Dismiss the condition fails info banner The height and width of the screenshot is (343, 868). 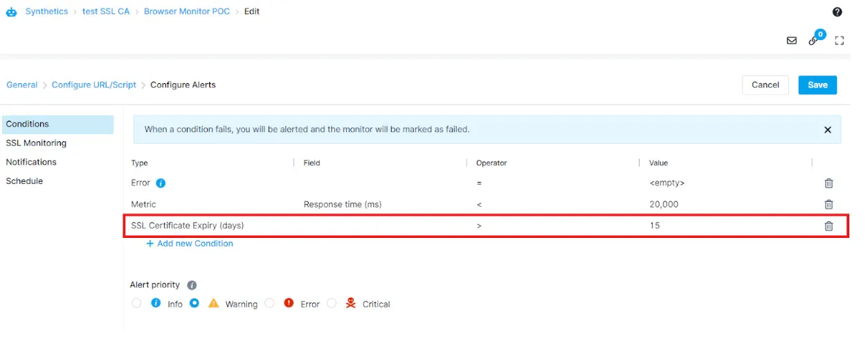[827, 129]
